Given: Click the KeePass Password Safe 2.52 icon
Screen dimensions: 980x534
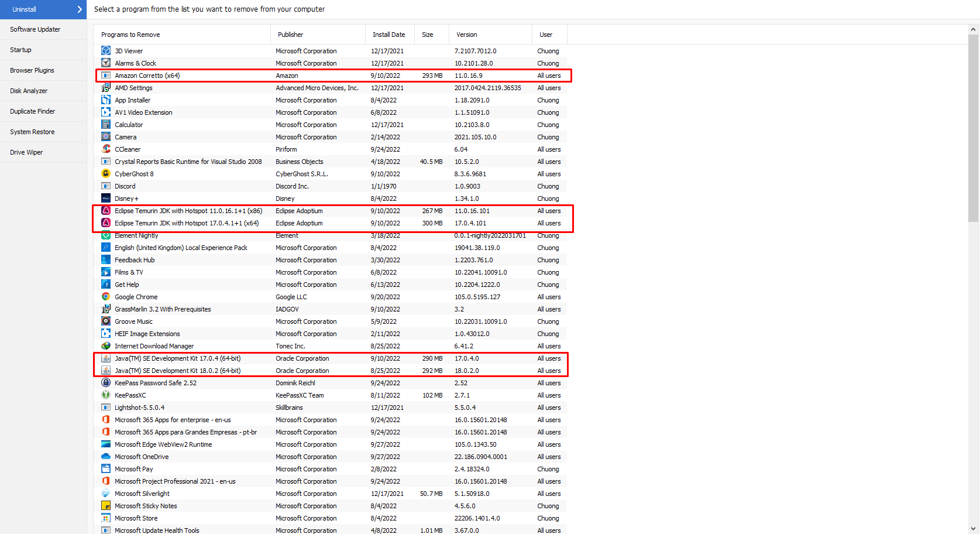Looking at the screenshot, I should point(106,383).
